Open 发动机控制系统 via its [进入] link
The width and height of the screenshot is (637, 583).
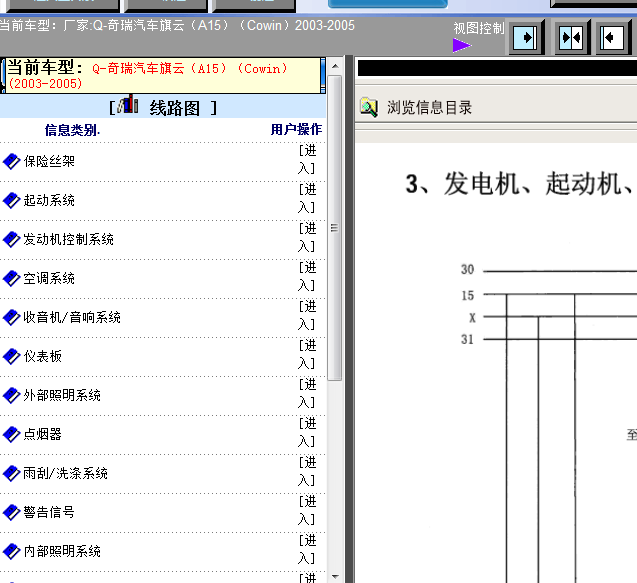[307, 237]
